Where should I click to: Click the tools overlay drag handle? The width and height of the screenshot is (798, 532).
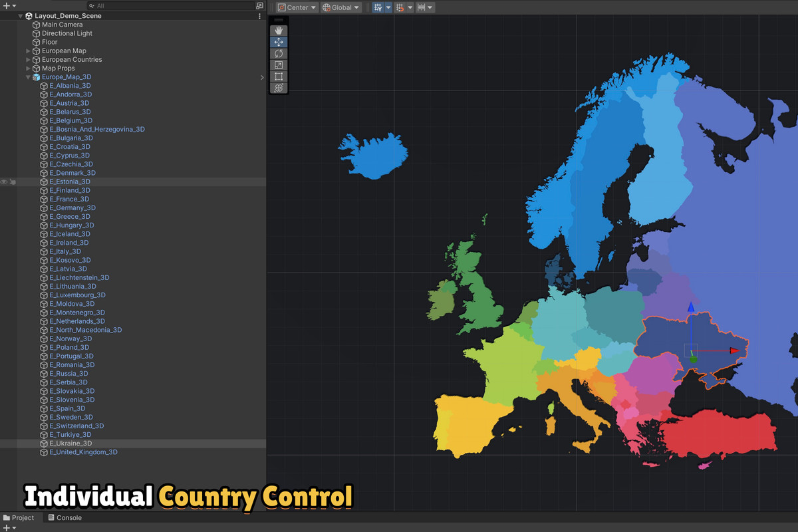(279, 21)
